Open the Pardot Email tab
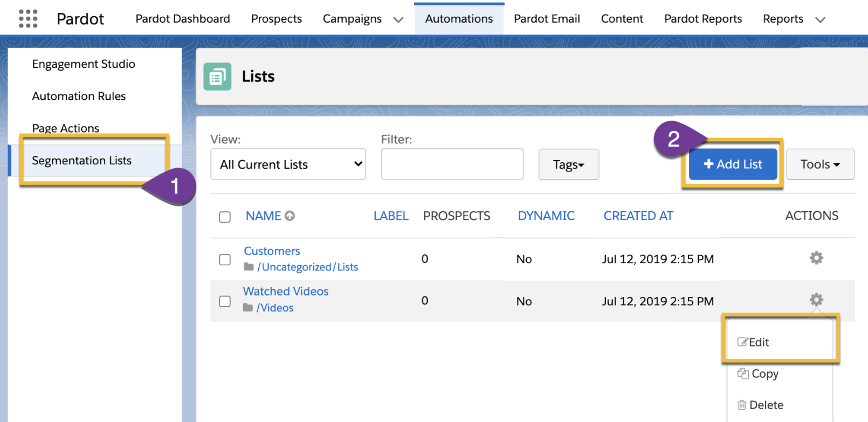 coord(547,19)
